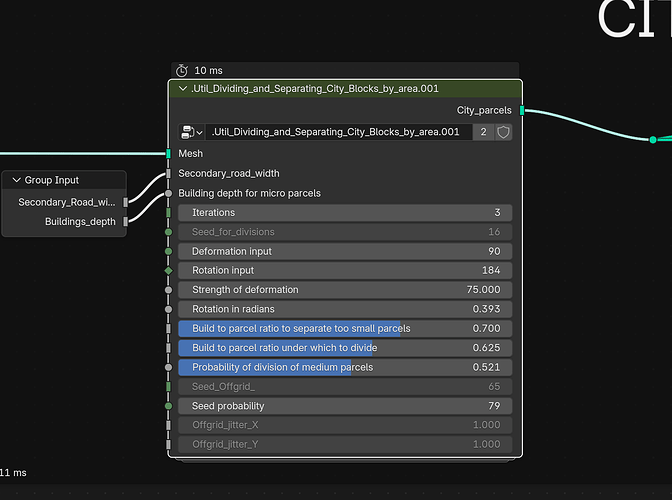Click the Mesh input socket
Screen dimensions: 672x500
(168, 153)
